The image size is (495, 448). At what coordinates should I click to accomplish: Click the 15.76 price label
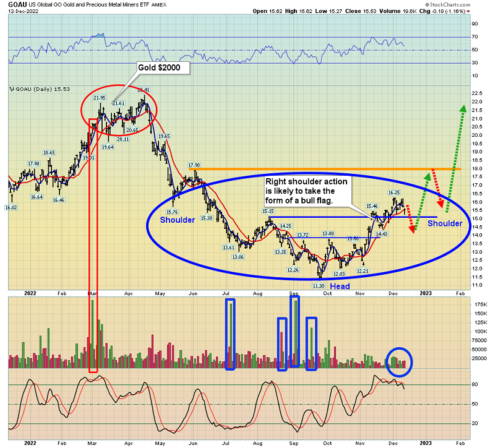pos(172,212)
